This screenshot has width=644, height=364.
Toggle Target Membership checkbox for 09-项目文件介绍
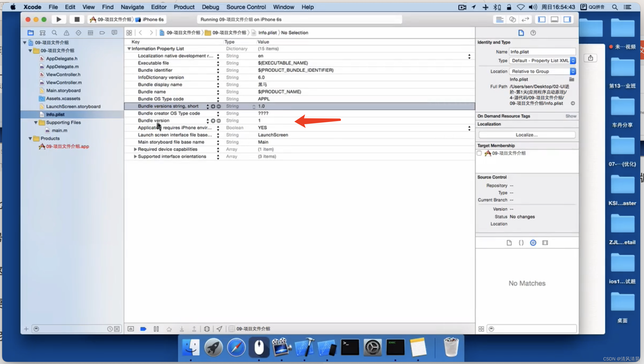click(x=480, y=153)
